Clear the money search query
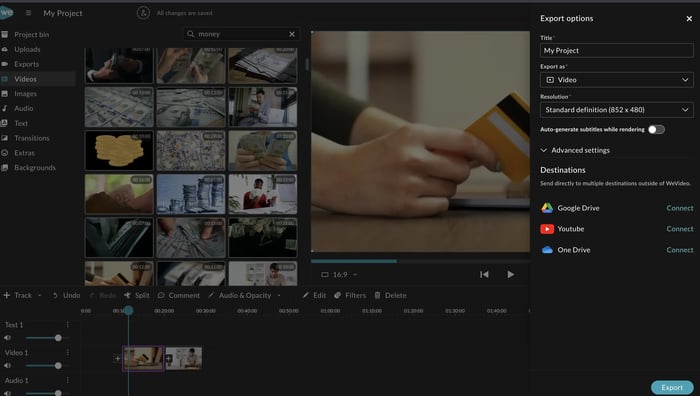The height and width of the screenshot is (396, 700). click(x=292, y=34)
